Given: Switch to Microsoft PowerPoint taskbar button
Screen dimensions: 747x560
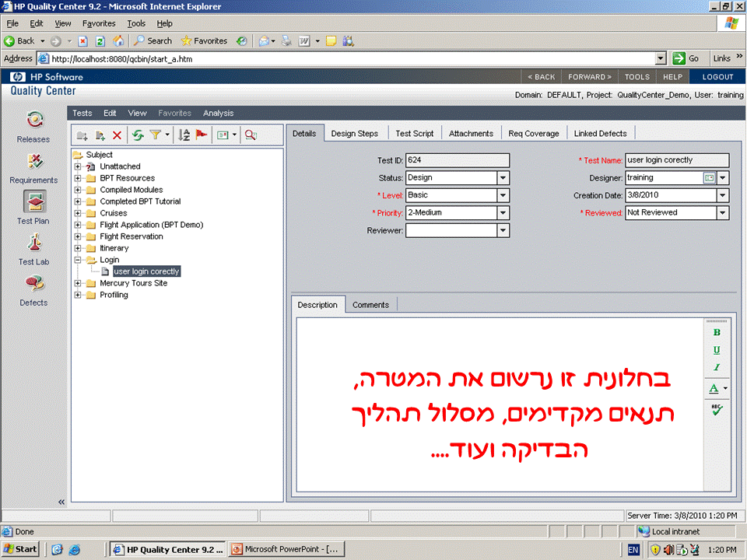Looking at the screenshot, I should (x=286, y=550).
